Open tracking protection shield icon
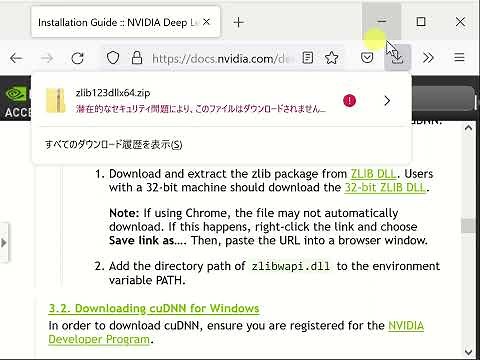Screen dimensions: 480x360 [x=113, y=58]
